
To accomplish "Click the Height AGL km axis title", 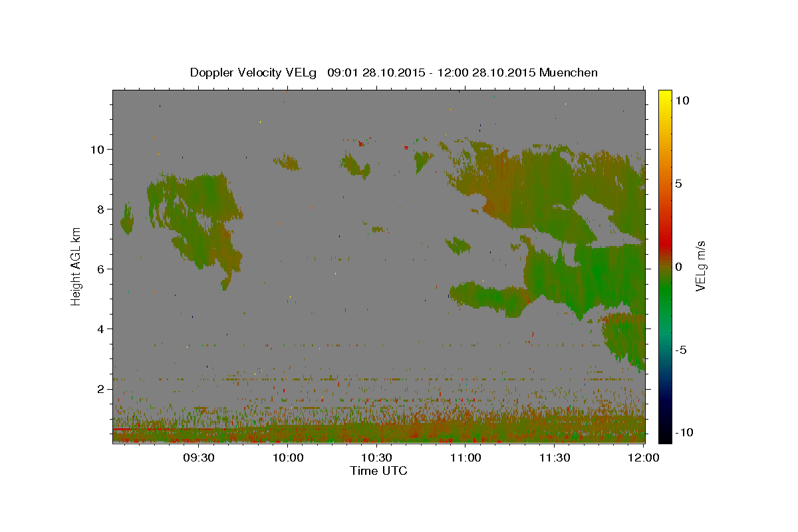I will point(76,266).
